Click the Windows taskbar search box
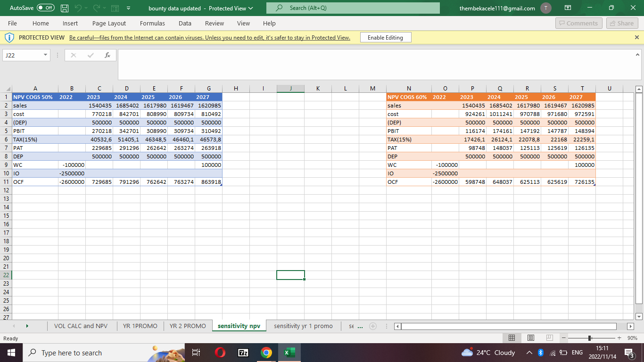The width and height of the screenshot is (644, 362). click(104, 353)
